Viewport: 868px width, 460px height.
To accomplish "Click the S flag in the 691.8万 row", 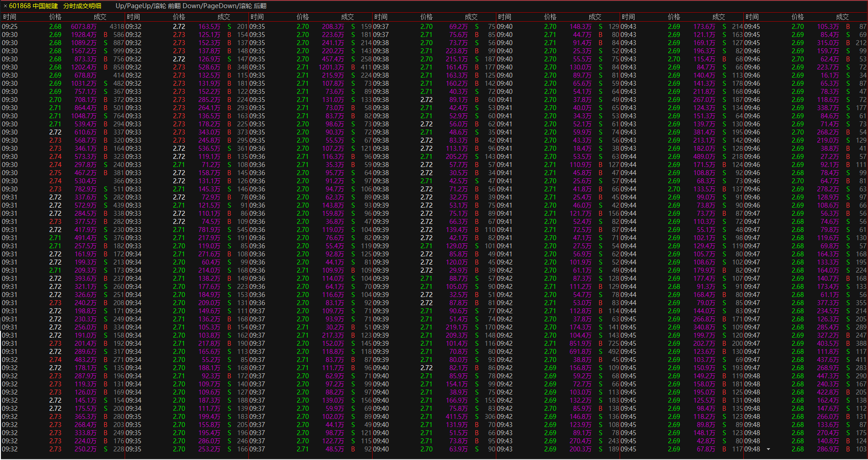I will [601, 352].
